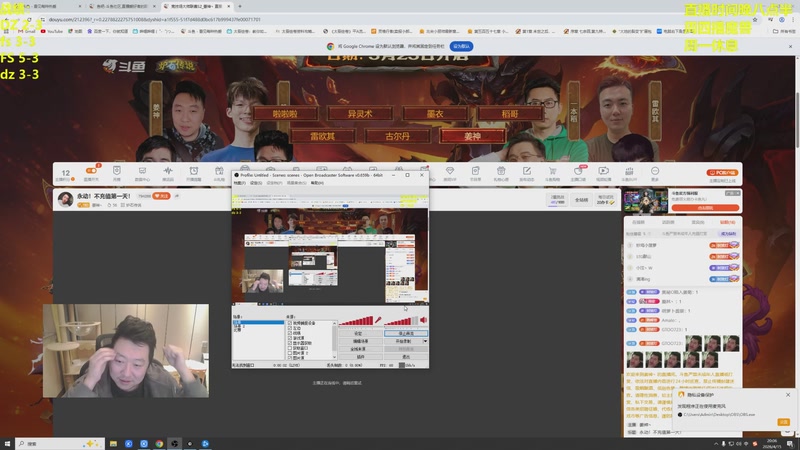This screenshot has width=800, height=450.
Task: Open the shopping cart store icon
Action: 552,170
